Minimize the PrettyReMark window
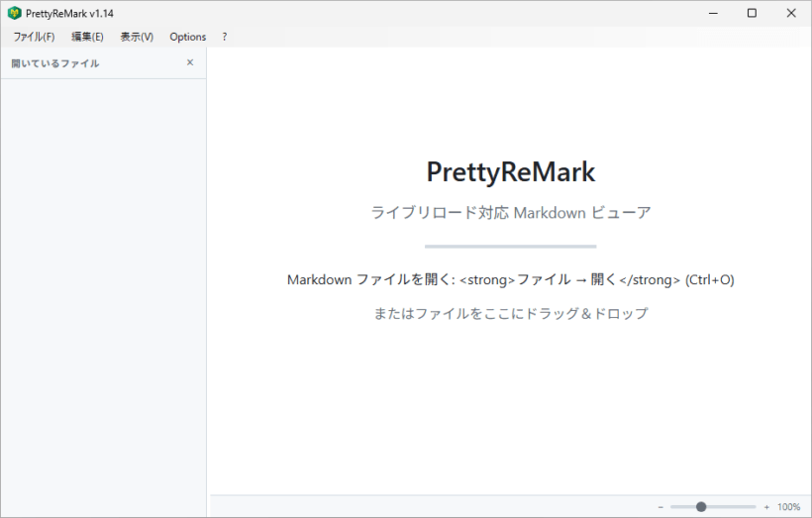 (713, 14)
